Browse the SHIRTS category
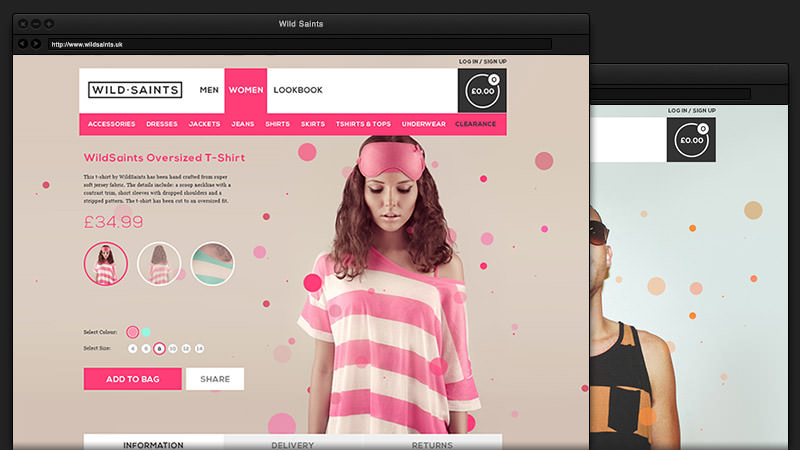This screenshot has width=800, height=450. pyautogui.click(x=278, y=124)
